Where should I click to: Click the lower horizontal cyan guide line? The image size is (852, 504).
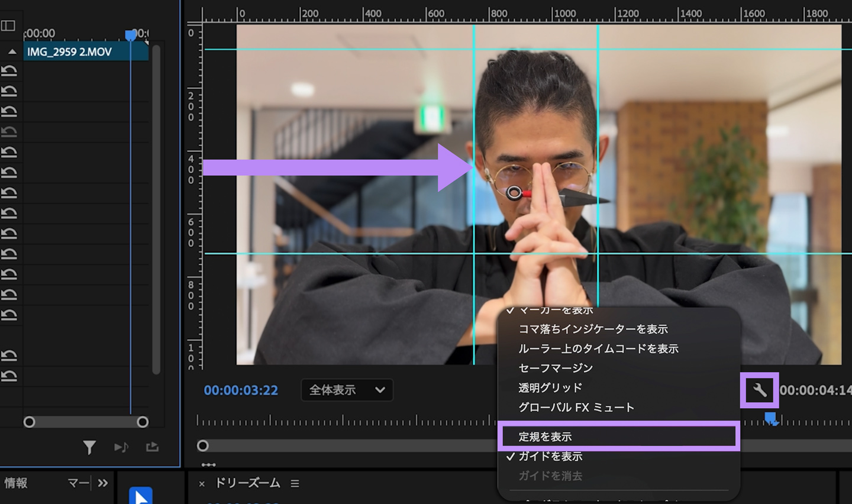(x=528, y=253)
